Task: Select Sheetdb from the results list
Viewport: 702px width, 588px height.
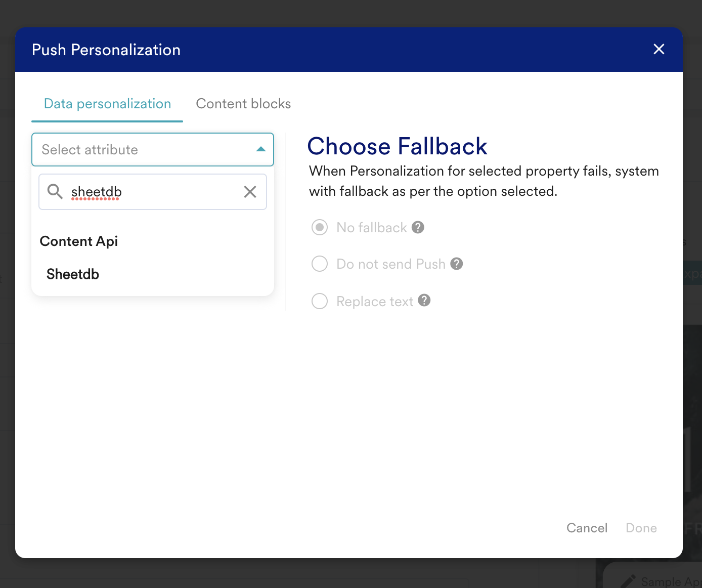Action: pos(72,274)
